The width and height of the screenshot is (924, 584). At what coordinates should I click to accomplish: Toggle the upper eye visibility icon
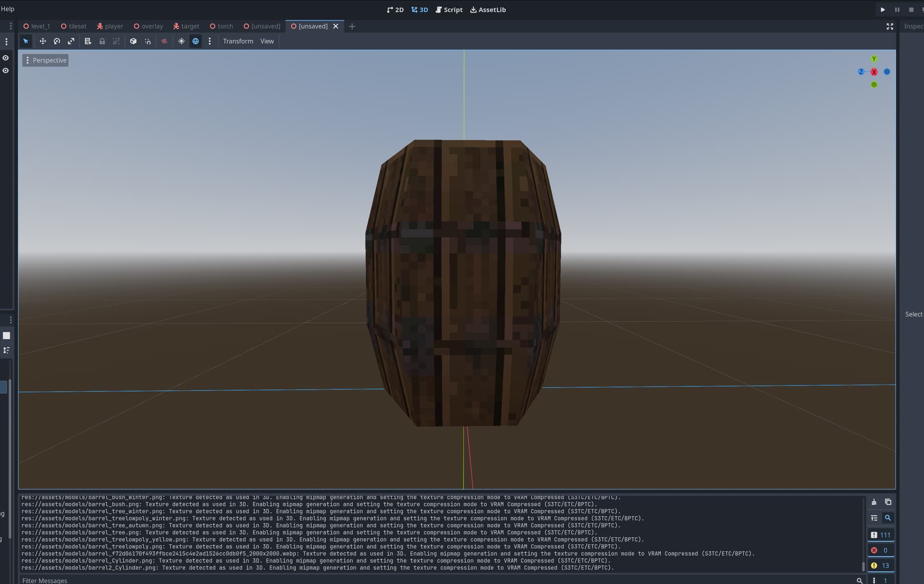[x=6, y=58]
